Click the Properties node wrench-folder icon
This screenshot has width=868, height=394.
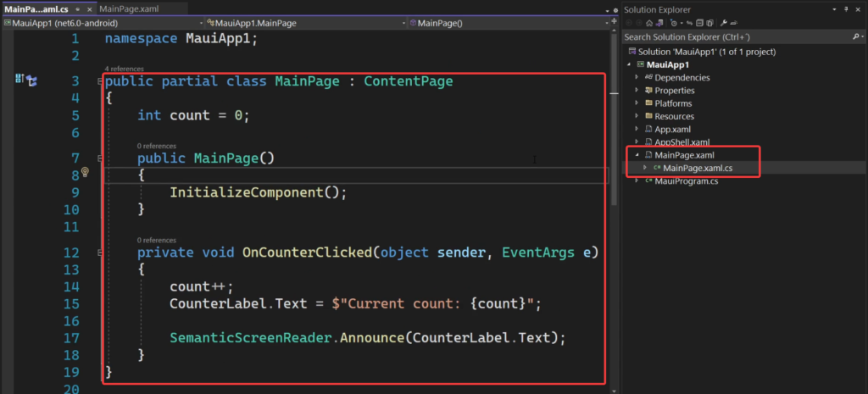coord(649,90)
